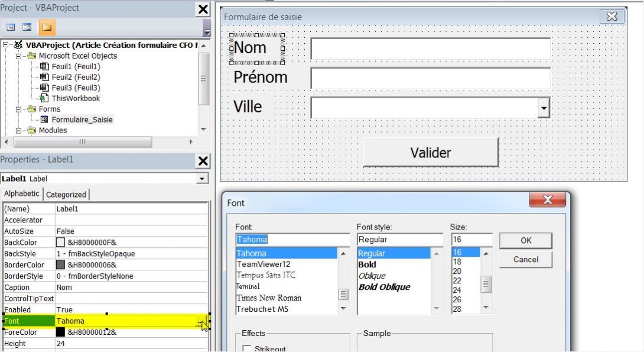
Task: Switch to the Categorized tab
Action: 66,193
